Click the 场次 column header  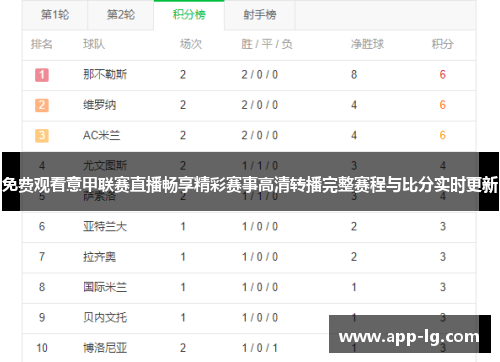pyautogui.click(x=191, y=44)
